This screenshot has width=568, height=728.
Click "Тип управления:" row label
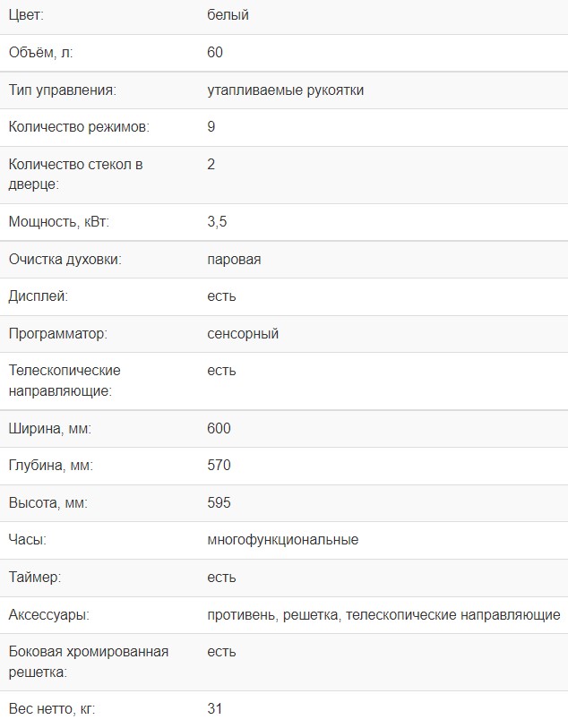pos(63,90)
